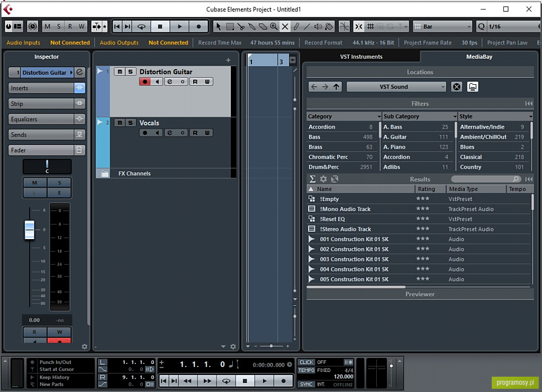This screenshot has width=542, height=392.
Task: Open the Inserts section in Inspector
Action: pyautogui.click(x=41, y=88)
